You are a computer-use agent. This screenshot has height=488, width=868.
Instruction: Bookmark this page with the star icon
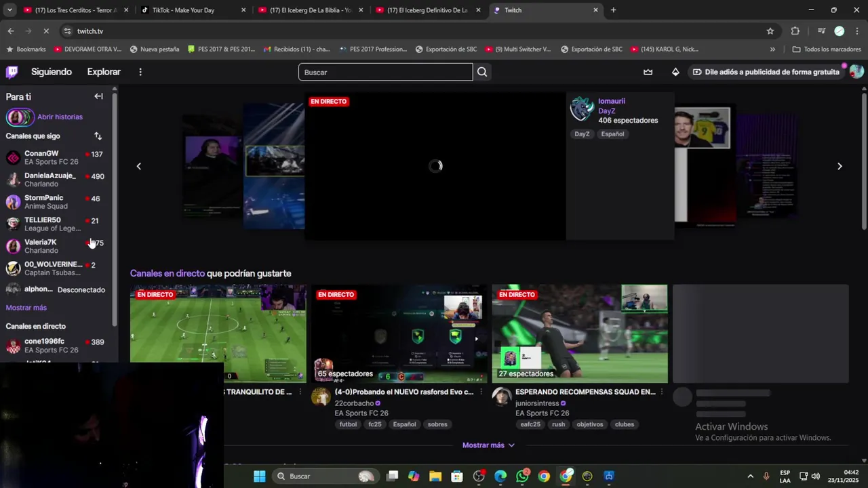(x=770, y=31)
